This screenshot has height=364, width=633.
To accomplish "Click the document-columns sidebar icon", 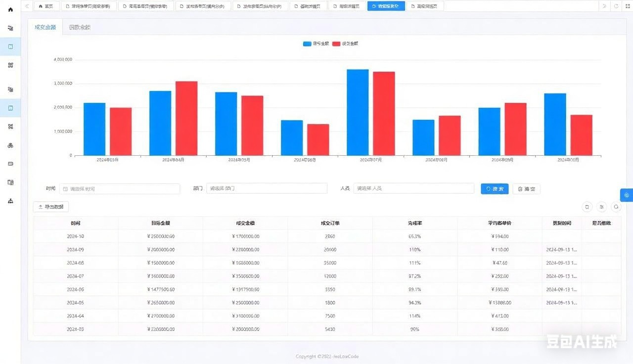I will click(x=10, y=182).
